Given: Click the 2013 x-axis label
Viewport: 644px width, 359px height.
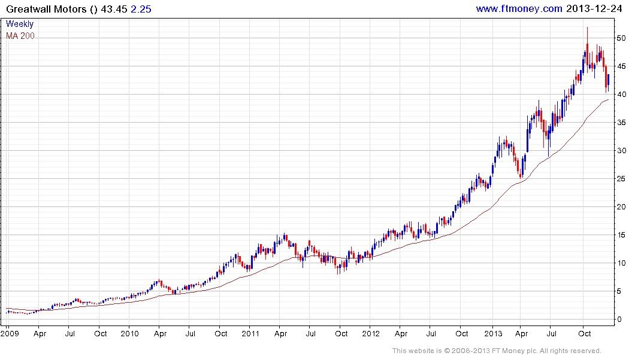Looking at the screenshot, I should [x=493, y=333].
